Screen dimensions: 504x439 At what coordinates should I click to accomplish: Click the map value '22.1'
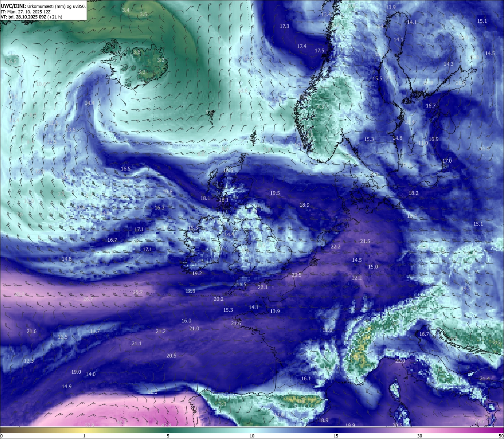tap(263, 287)
